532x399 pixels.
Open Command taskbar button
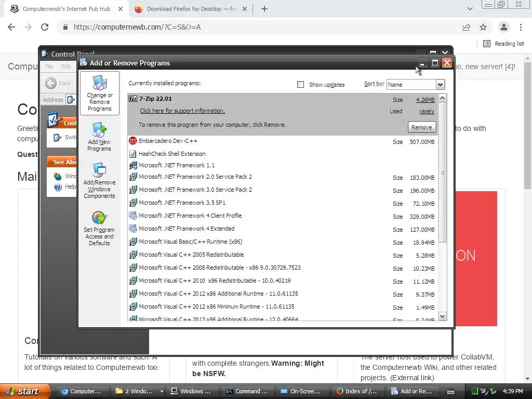click(x=247, y=391)
